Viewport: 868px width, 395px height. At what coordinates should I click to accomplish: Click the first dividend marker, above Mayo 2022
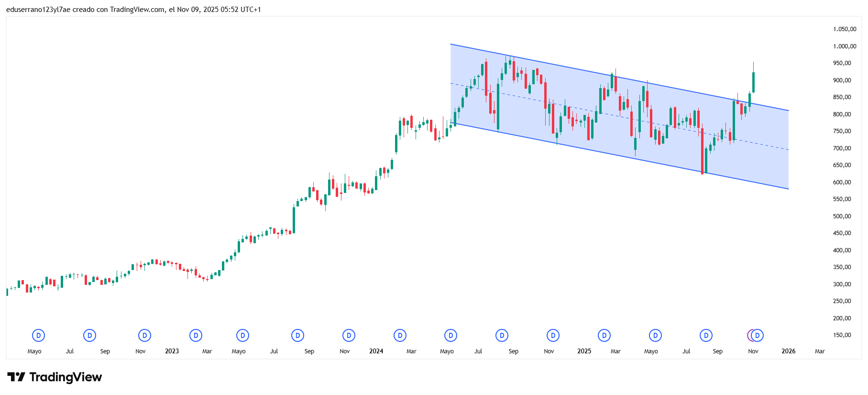(x=38, y=336)
